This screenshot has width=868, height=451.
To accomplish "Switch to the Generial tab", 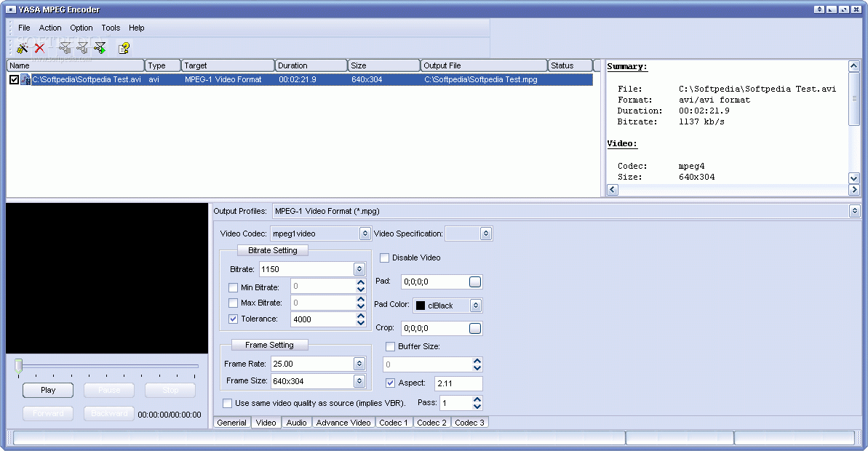I will click(231, 423).
